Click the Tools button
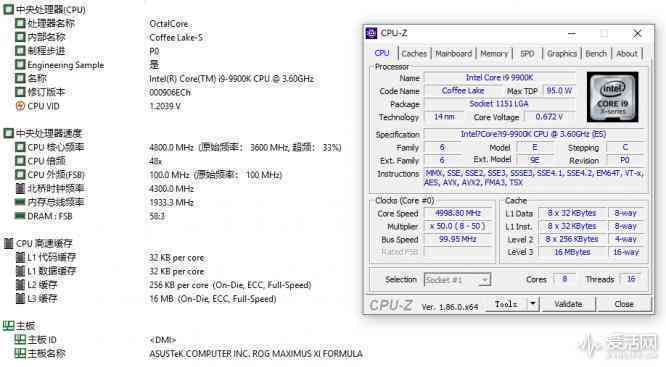This screenshot has width=666, height=367. click(506, 304)
